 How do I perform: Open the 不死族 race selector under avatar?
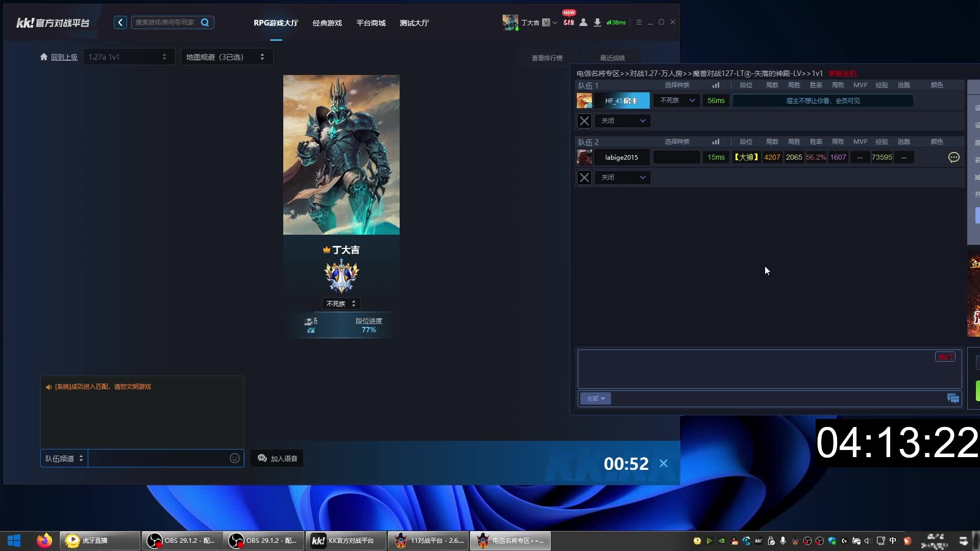[341, 304]
